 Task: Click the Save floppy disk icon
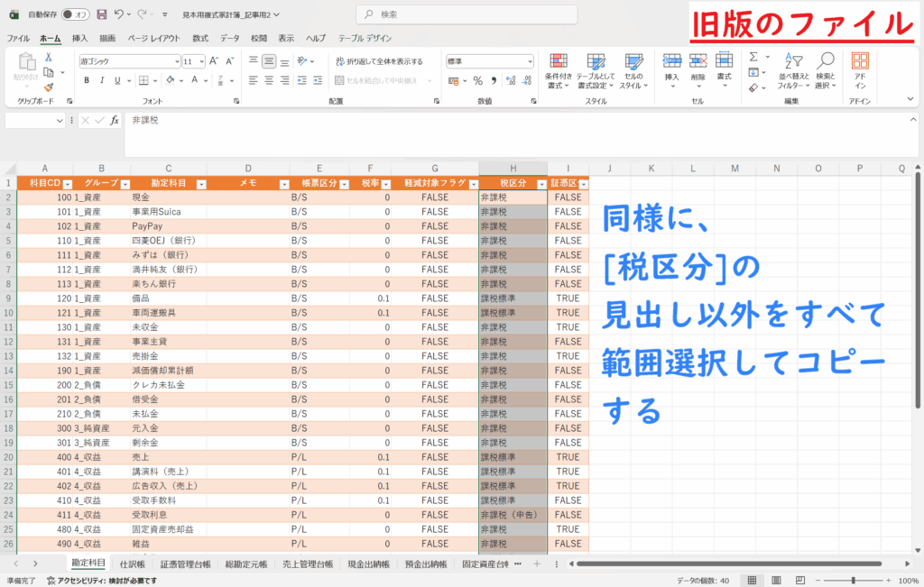(101, 14)
